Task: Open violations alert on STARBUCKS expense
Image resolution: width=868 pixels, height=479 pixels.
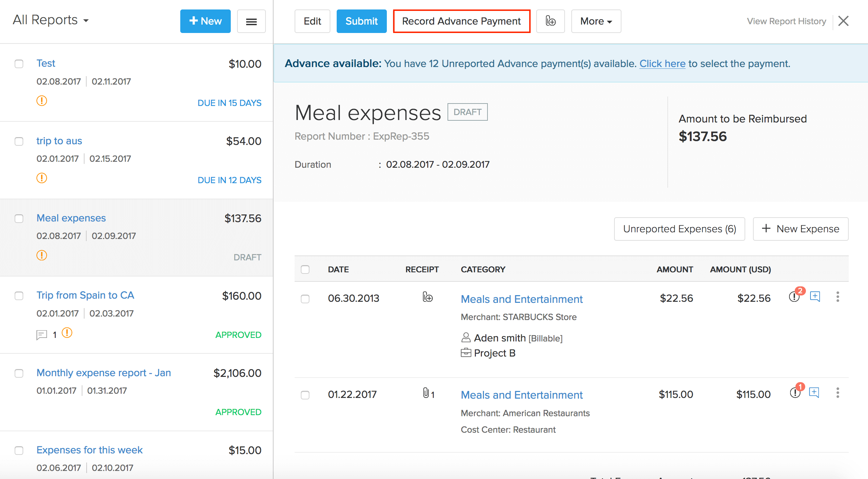Action: [794, 297]
